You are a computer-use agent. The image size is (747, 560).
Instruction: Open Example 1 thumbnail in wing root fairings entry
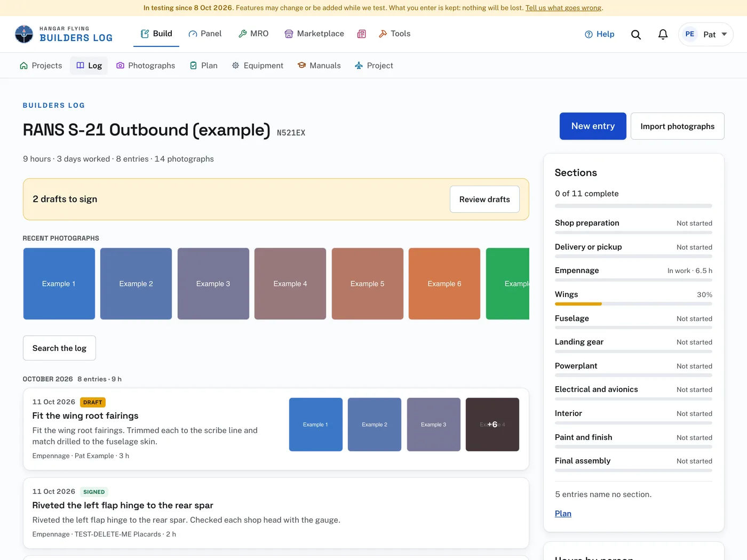(x=316, y=425)
